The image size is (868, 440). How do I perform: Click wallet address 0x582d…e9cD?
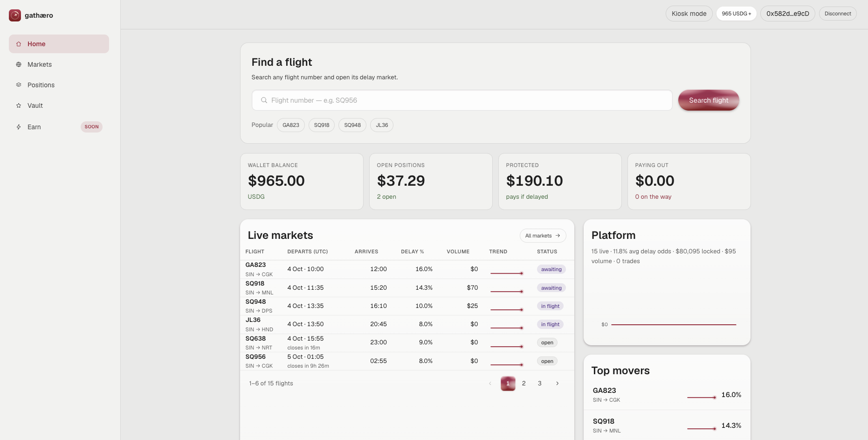(x=788, y=14)
